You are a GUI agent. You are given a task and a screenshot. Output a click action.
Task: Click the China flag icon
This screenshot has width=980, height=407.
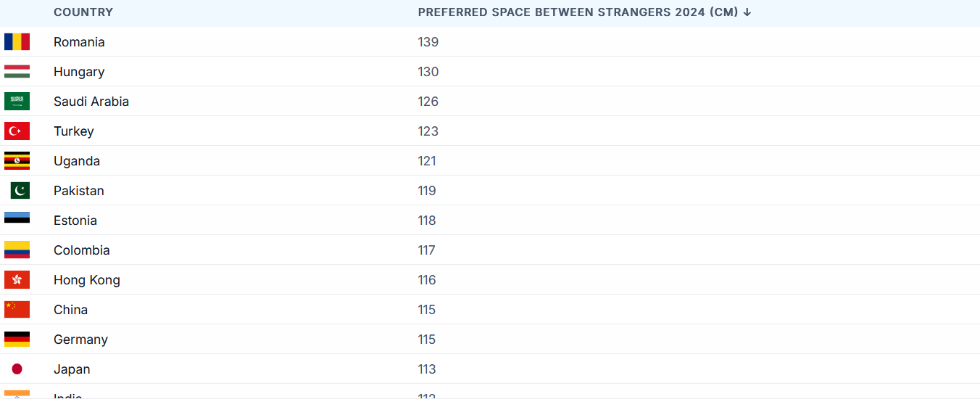(17, 310)
